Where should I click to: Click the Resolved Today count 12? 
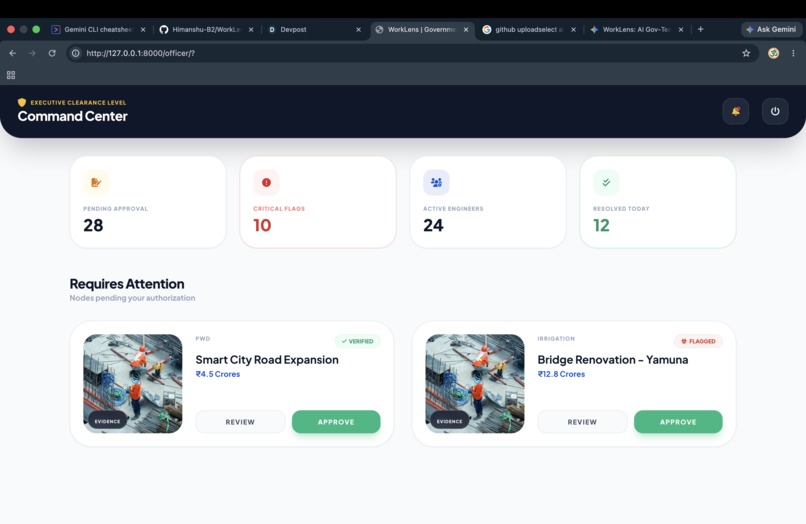point(601,225)
